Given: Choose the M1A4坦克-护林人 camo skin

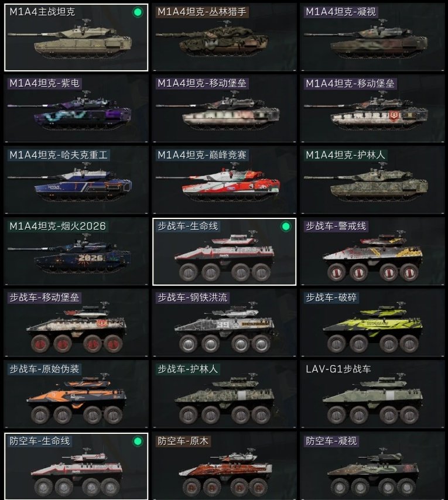Looking at the screenshot, I should pyautogui.click(x=372, y=180).
